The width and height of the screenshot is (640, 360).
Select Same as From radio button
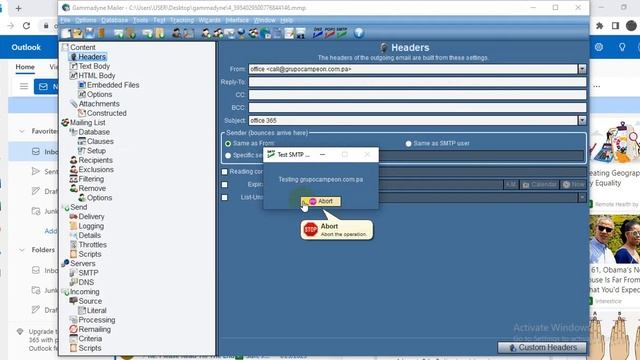(228, 144)
